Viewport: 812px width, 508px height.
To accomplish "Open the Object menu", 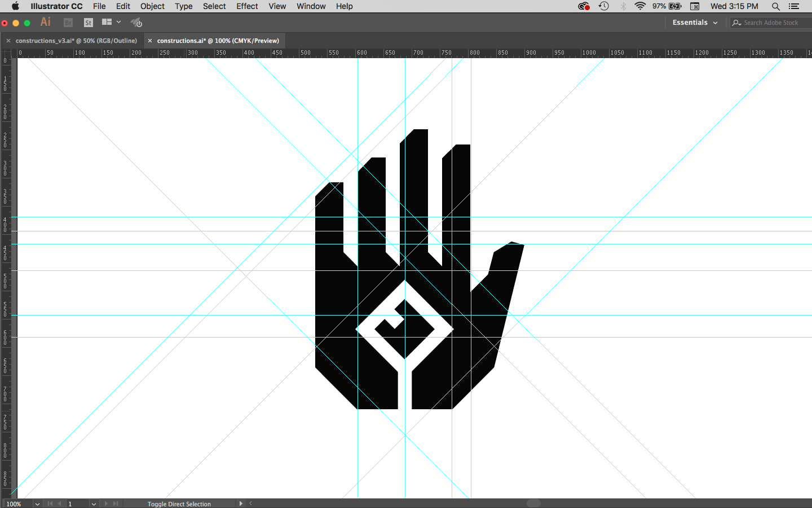I will pos(152,6).
